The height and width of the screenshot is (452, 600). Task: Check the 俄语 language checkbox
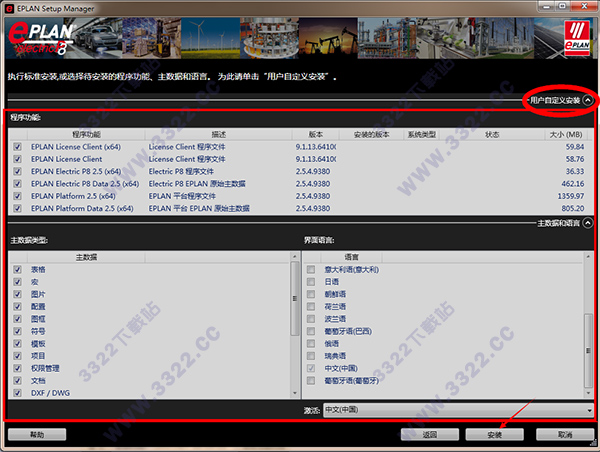click(311, 343)
